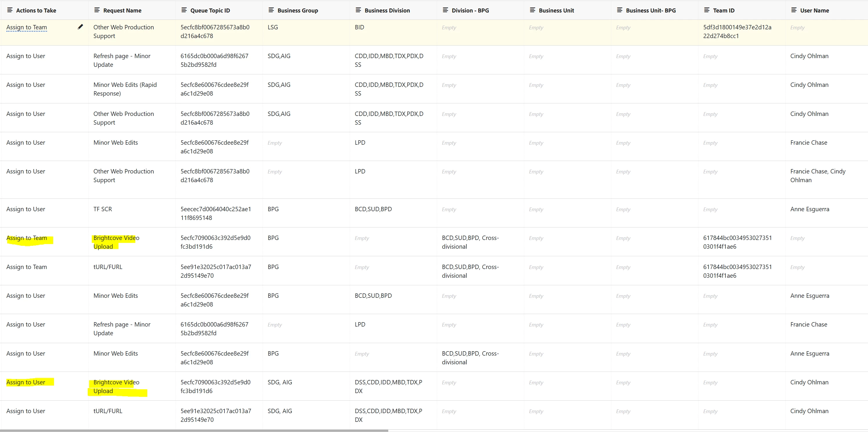Click text-type icon on Team ID header

(707, 10)
